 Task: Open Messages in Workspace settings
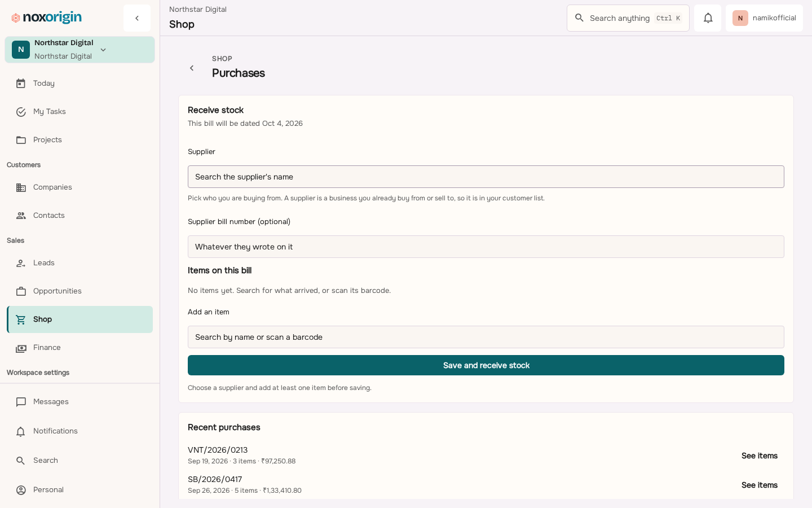pyautogui.click(x=80, y=402)
